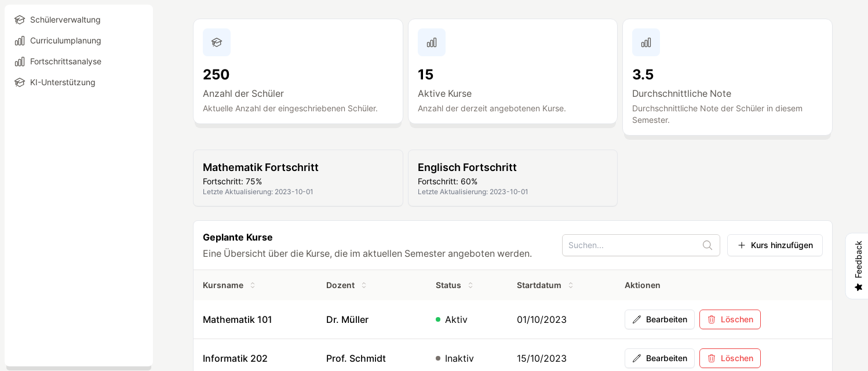Open Fortschrittsanalyse from the sidebar
The width and height of the screenshot is (868, 371).
click(x=65, y=61)
